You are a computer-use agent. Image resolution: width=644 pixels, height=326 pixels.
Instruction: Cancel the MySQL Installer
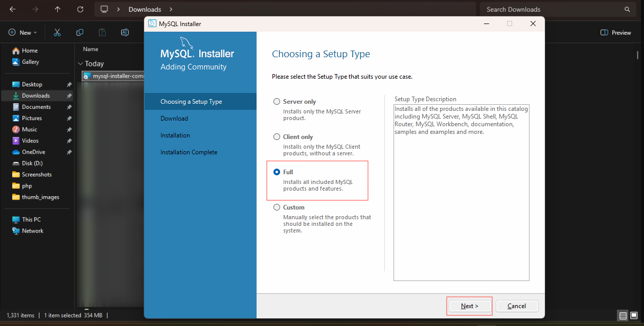517,306
